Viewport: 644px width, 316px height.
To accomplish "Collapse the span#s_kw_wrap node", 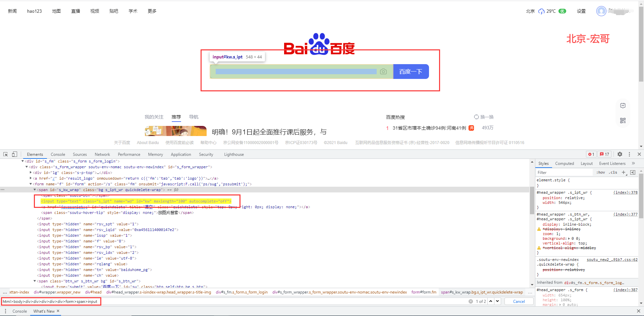I will click(35, 190).
